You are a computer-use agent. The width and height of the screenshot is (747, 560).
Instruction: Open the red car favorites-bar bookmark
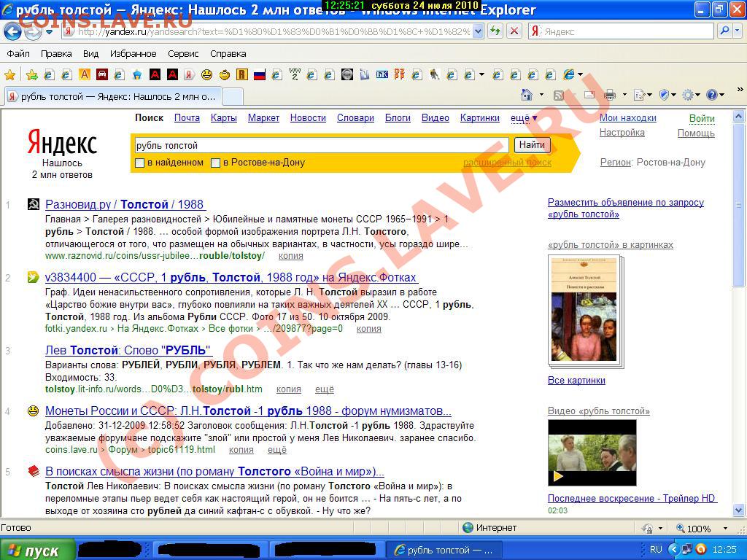101,74
